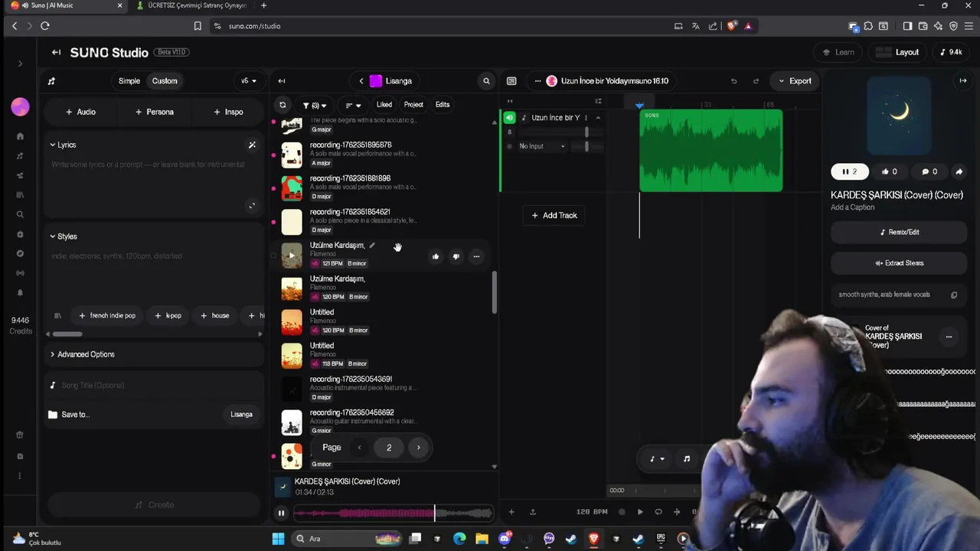Click the refresh icon above the song list

[283, 105]
